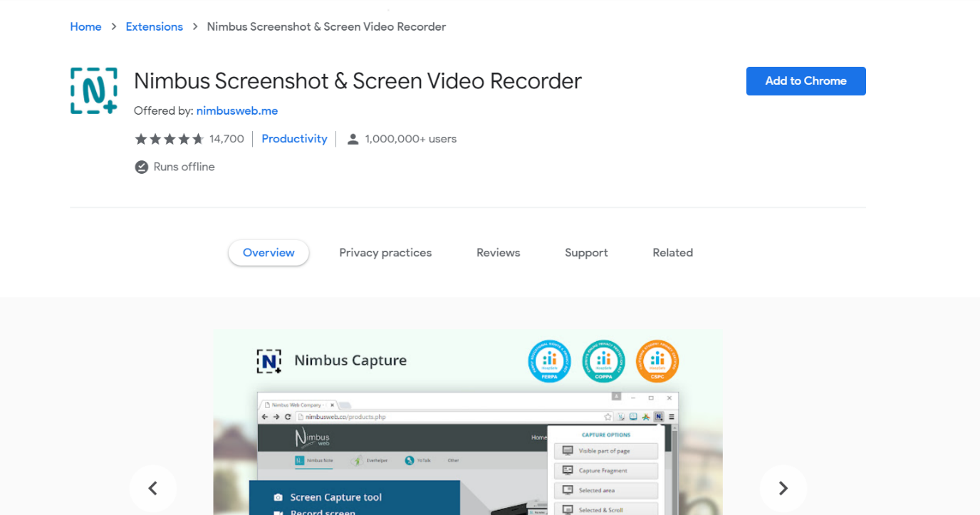This screenshot has width=980, height=515.
Task: Open the Productivity category link
Action: point(294,139)
